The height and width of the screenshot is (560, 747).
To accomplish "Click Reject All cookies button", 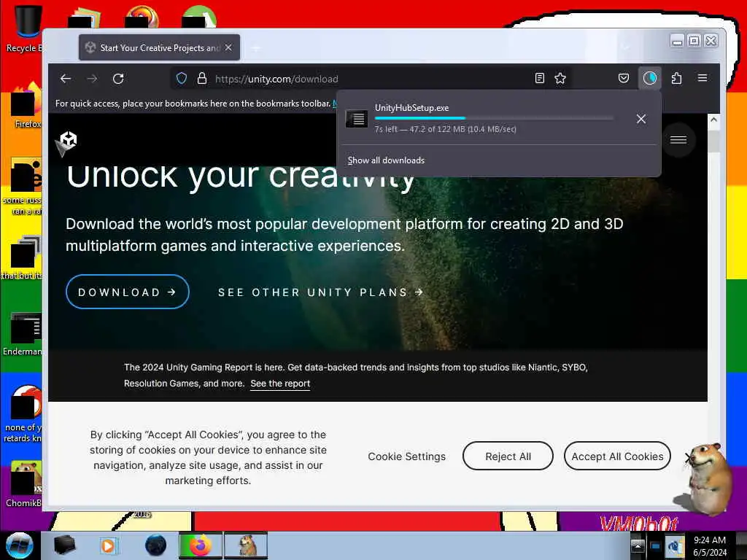I will pos(508,456).
